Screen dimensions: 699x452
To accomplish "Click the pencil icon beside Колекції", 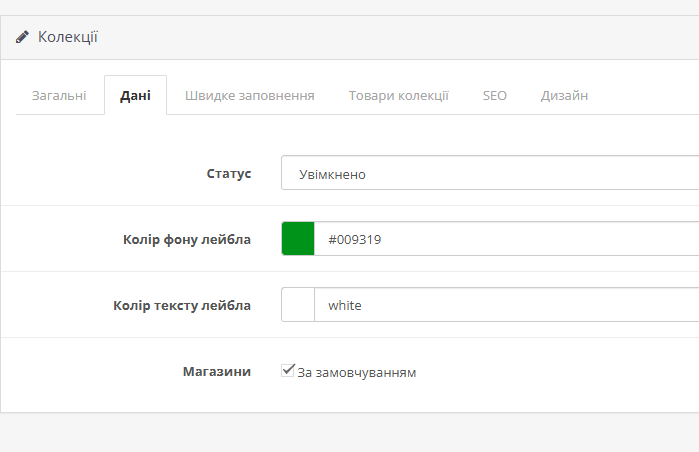I will (22, 37).
